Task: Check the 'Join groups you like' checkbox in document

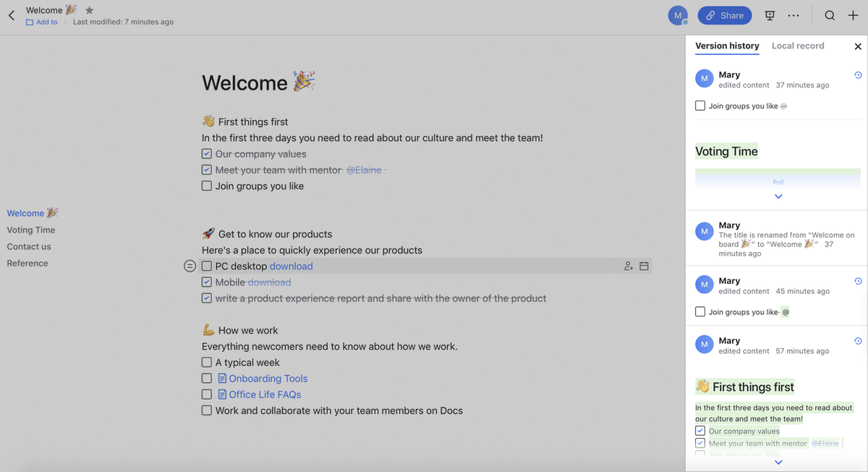Action: pyautogui.click(x=207, y=186)
